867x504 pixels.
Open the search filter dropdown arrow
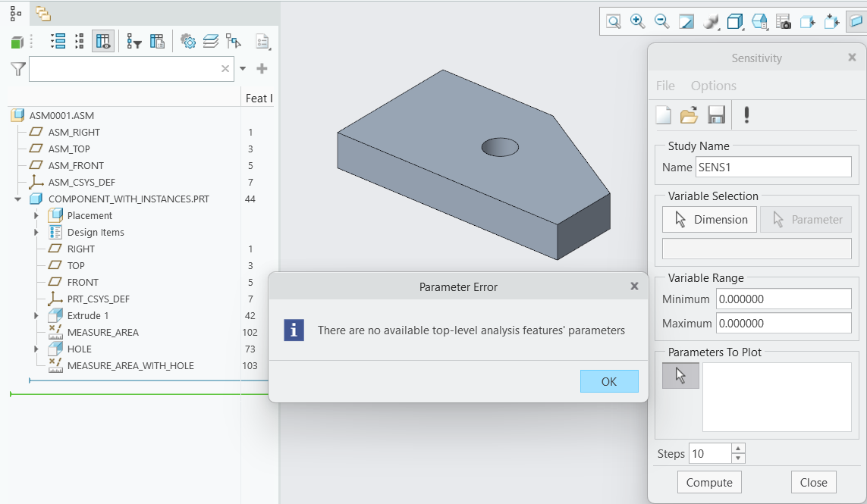(x=243, y=69)
